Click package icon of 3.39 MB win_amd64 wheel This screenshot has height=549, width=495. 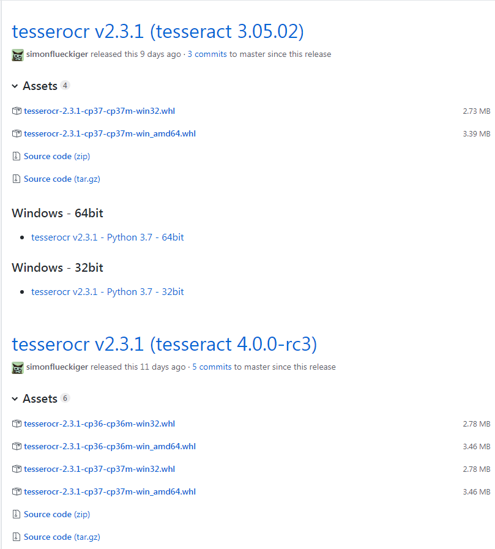coord(16,134)
